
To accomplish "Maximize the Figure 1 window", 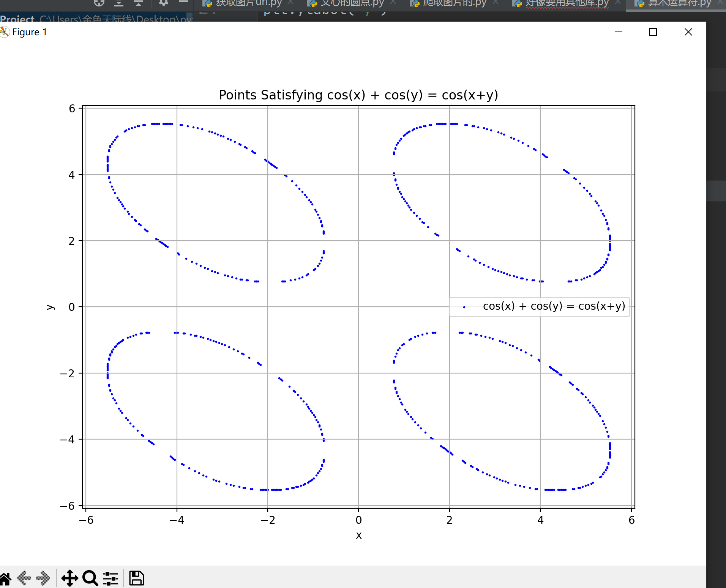I will click(653, 32).
